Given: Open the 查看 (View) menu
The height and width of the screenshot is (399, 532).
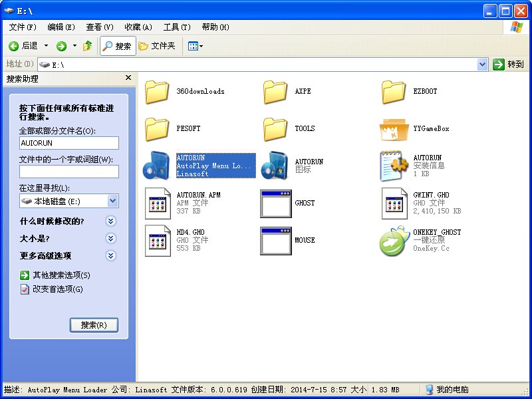Looking at the screenshot, I should [x=99, y=27].
